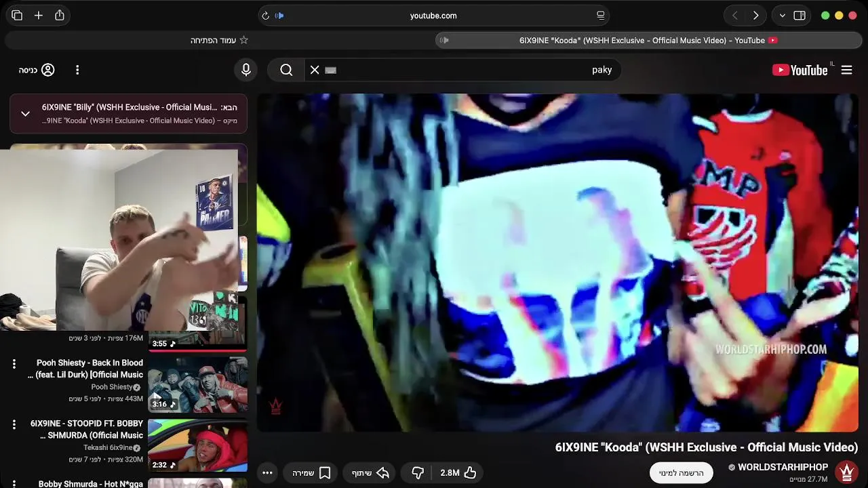Viewport: 868px width, 488px height.
Task: Open options for Pooh Shiesty video
Action: (x=14, y=364)
